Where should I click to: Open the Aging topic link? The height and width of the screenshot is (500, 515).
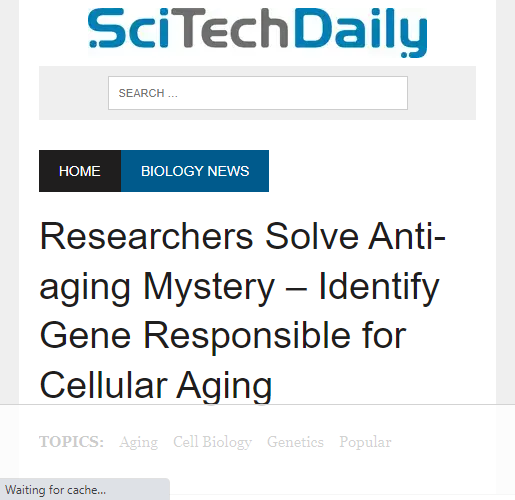pyautogui.click(x=139, y=442)
